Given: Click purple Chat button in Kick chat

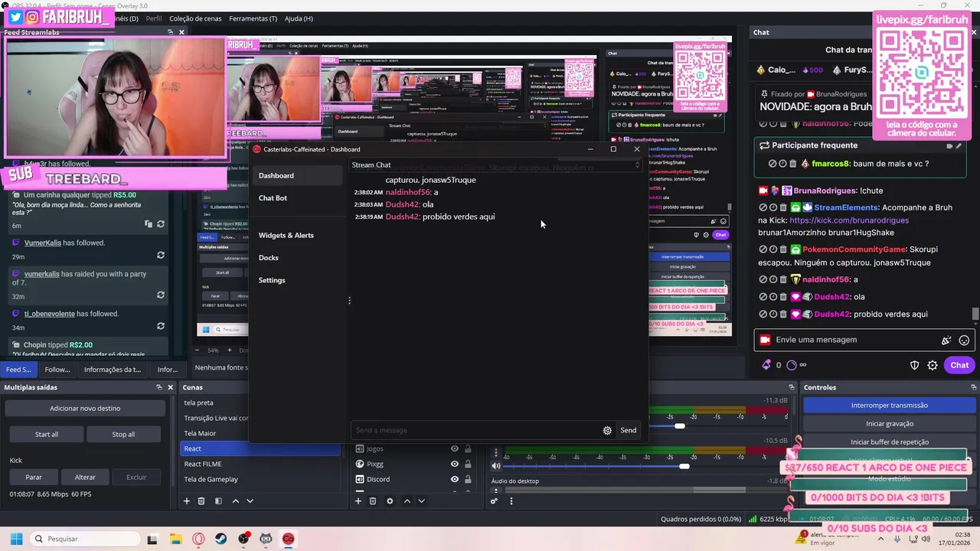Looking at the screenshot, I should (x=959, y=365).
